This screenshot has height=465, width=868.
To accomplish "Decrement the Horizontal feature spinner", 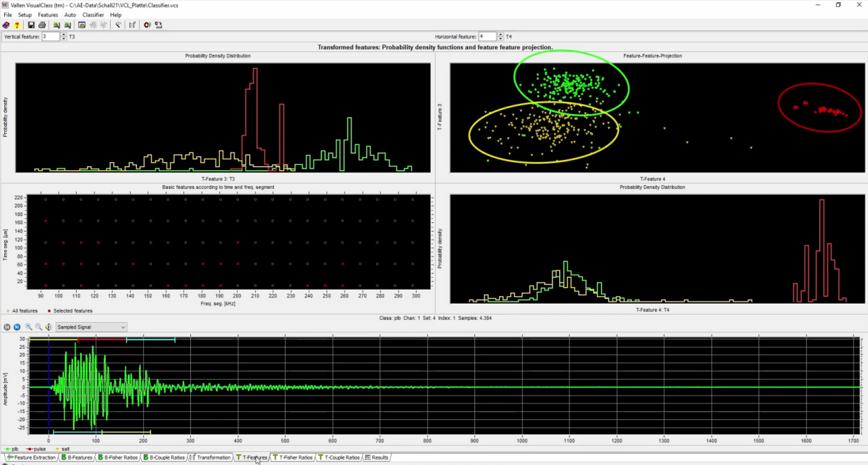I will (500, 38).
